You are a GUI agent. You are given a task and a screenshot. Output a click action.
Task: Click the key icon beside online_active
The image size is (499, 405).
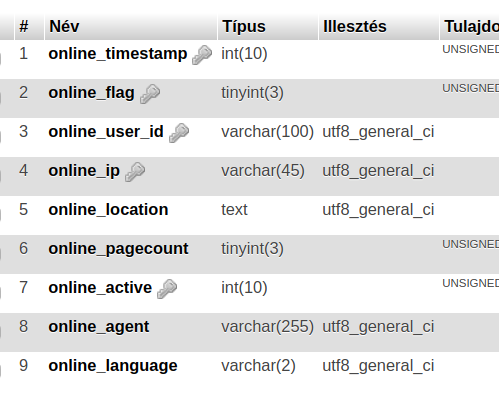pos(167,289)
